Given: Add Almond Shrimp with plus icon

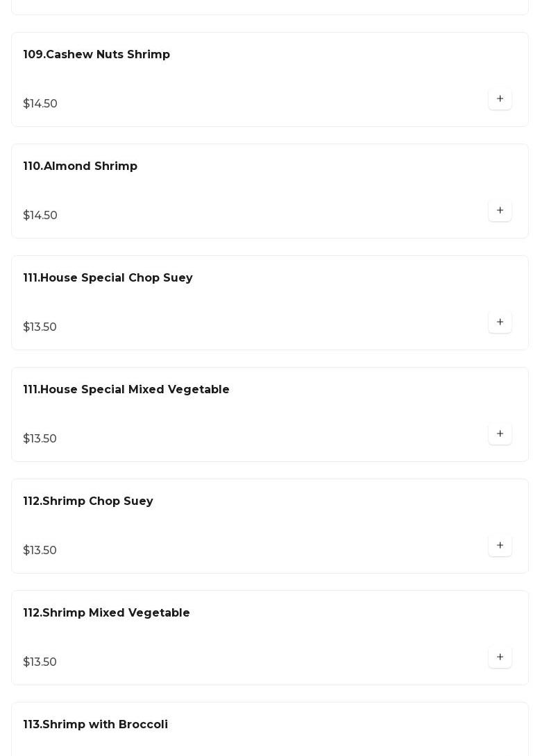Looking at the screenshot, I should 500,211.
